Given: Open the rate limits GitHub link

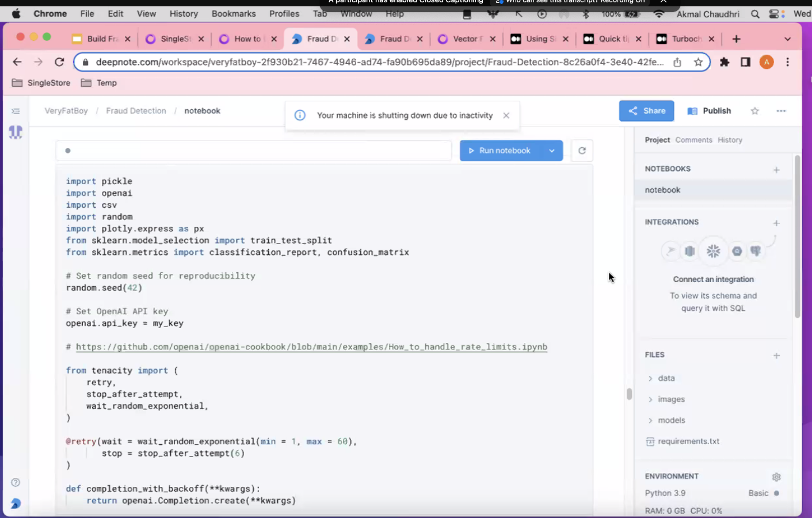Looking at the screenshot, I should coord(311,347).
